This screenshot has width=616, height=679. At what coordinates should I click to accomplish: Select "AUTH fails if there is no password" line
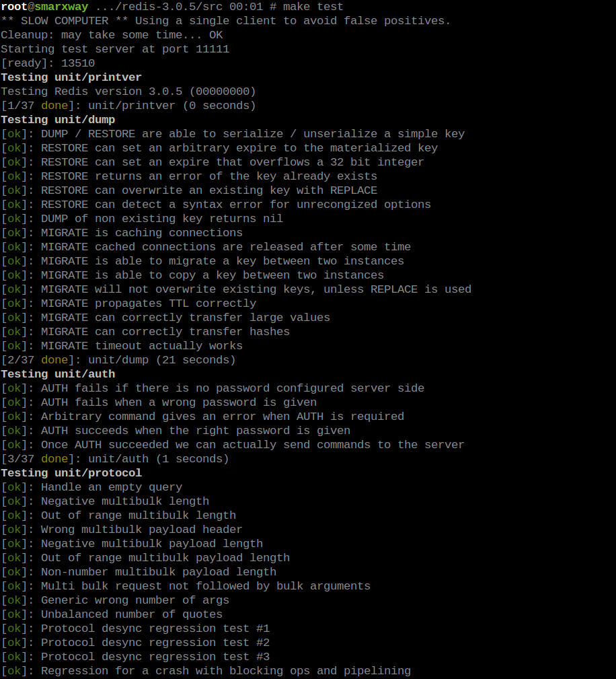click(213, 388)
